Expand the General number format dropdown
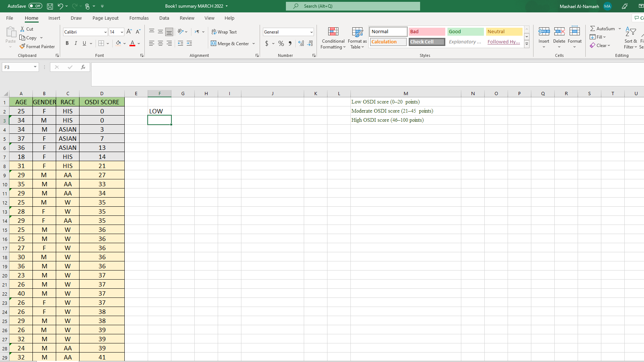This screenshot has height=362, width=644. coord(311,32)
